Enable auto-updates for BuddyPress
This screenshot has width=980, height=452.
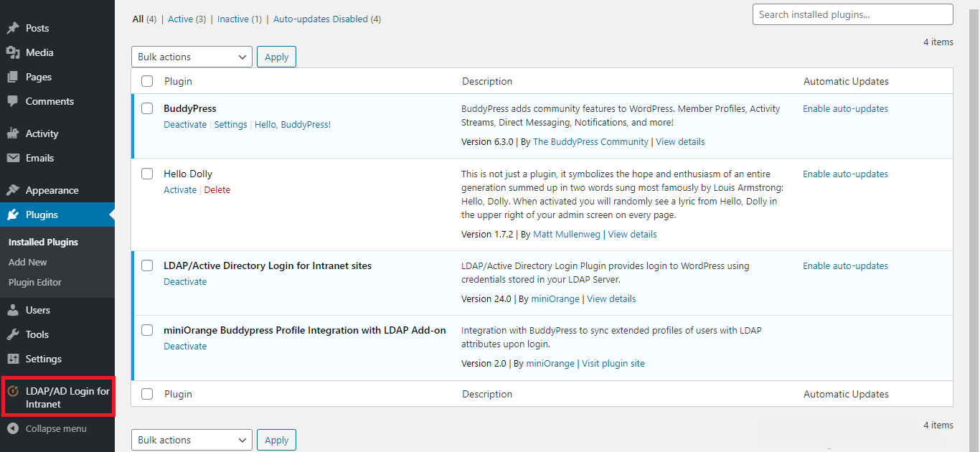pos(845,108)
